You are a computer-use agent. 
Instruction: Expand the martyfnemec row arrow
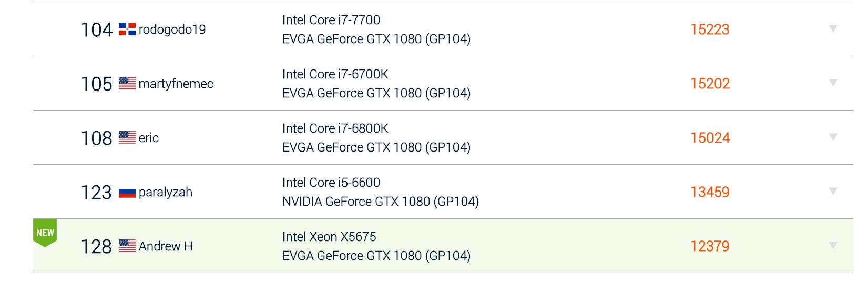point(833,83)
